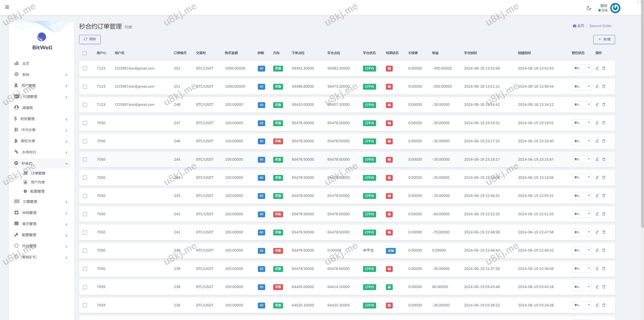Click delete trash icon for order 238
This screenshot has width=644, height=320.
click(604, 287)
